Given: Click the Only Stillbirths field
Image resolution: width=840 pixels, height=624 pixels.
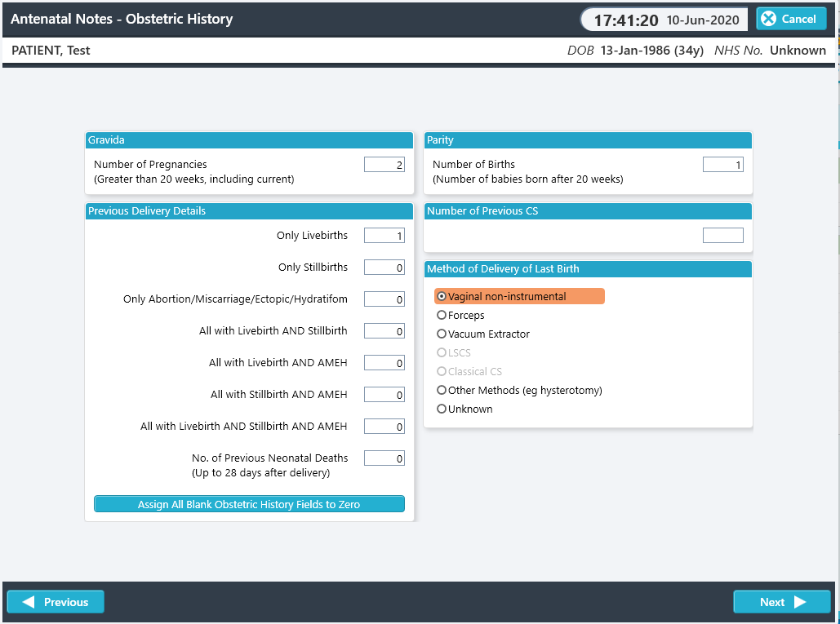Looking at the screenshot, I should [x=384, y=268].
